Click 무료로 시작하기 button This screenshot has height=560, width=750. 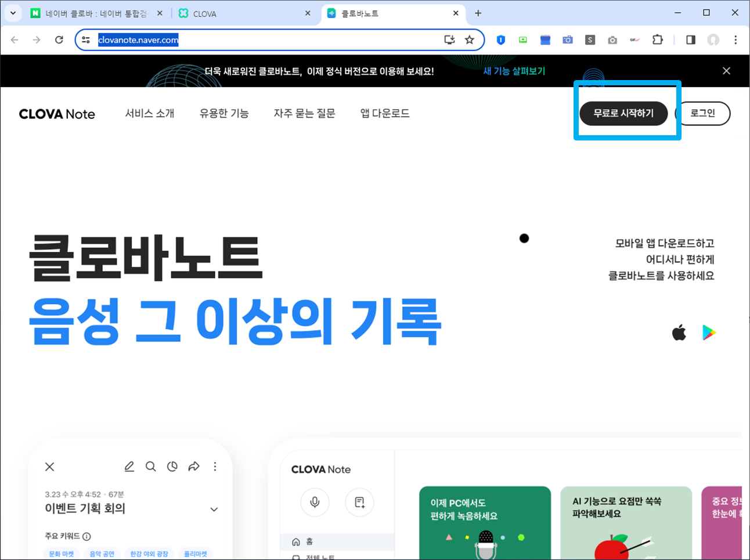click(x=623, y=113)
